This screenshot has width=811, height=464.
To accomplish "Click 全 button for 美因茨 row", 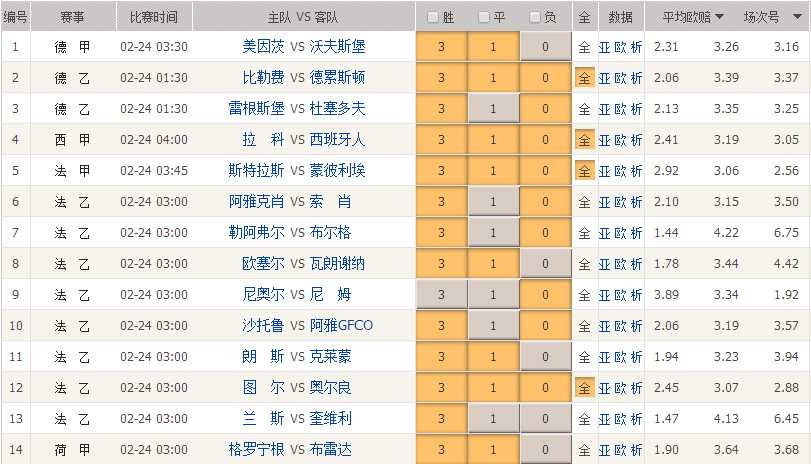I will point(584,47).
